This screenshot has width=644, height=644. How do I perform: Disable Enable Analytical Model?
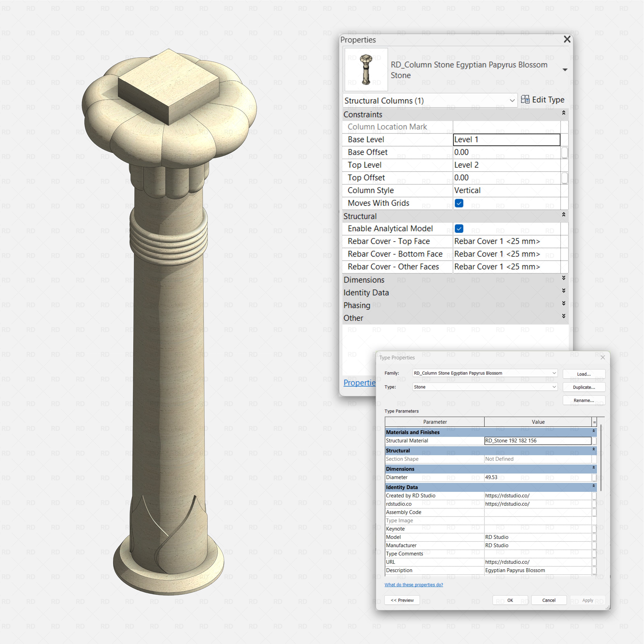pos(459,229)
